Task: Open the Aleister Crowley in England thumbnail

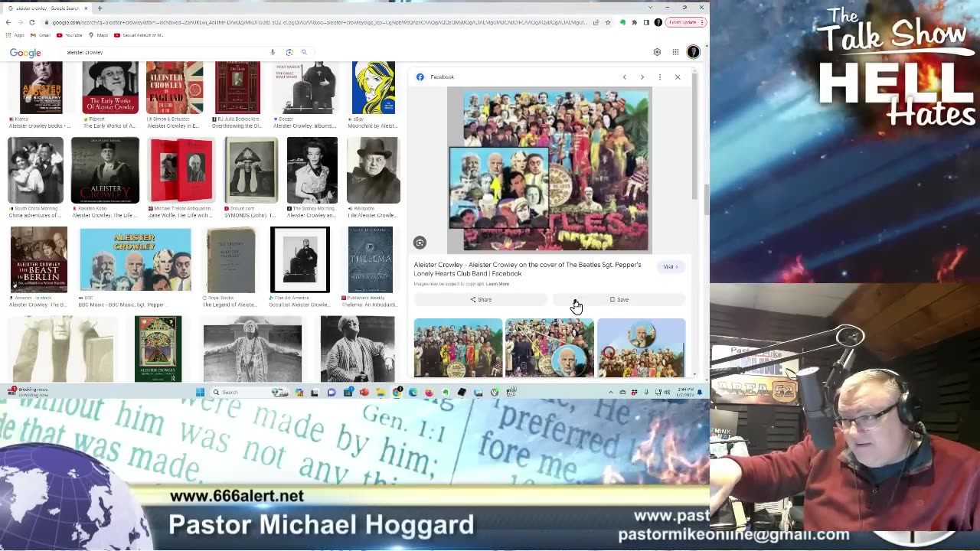Action: pos(175,88)
